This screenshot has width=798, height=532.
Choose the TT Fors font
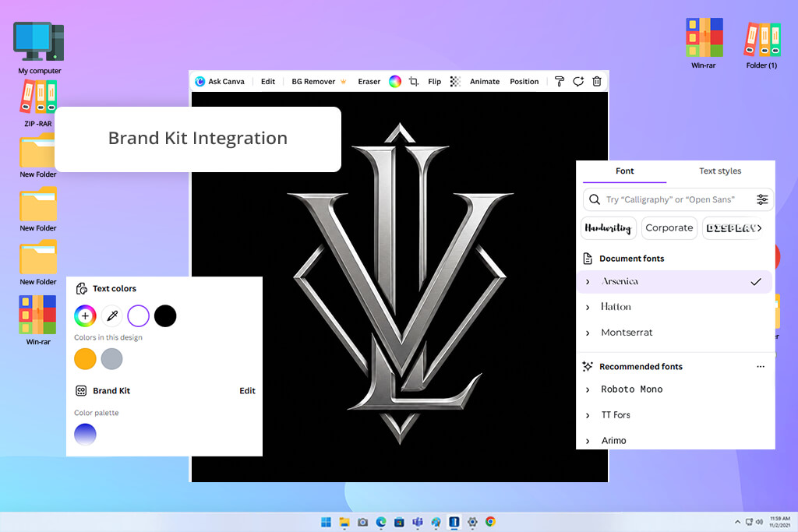[x=616, y=415]
